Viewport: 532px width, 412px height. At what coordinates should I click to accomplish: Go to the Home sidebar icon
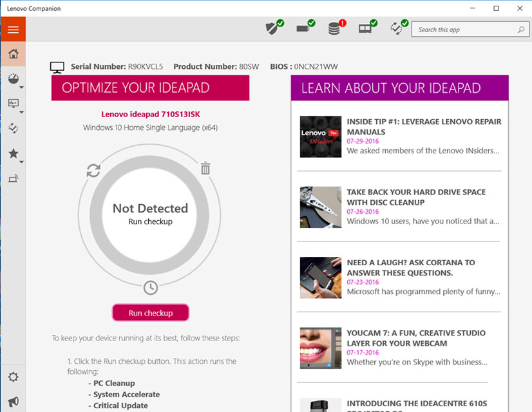click(14, 53)
